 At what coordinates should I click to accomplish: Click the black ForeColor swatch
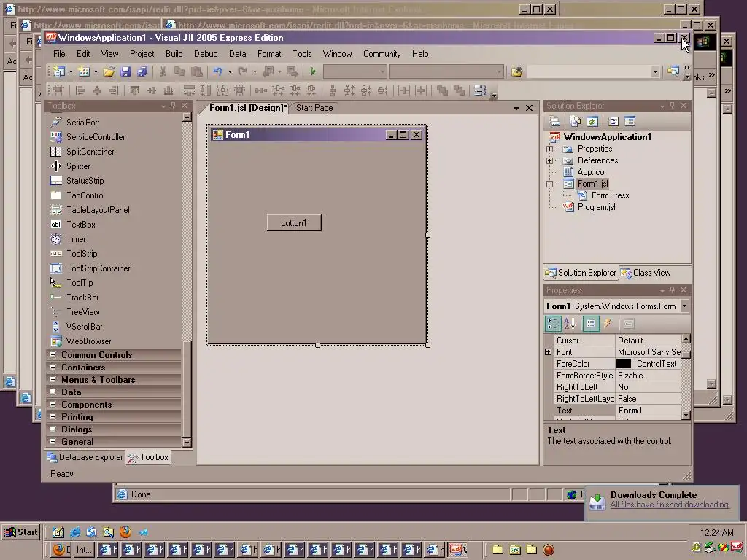point(624,364)
